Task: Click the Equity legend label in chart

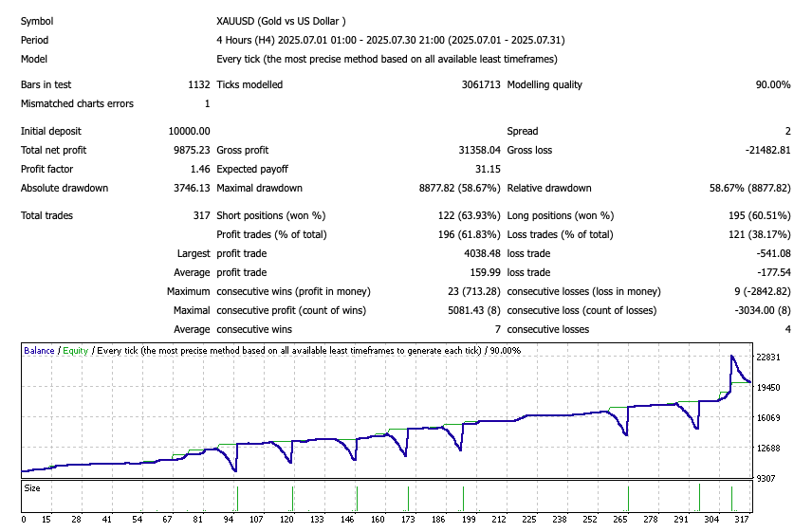Action: click(75, 351)
